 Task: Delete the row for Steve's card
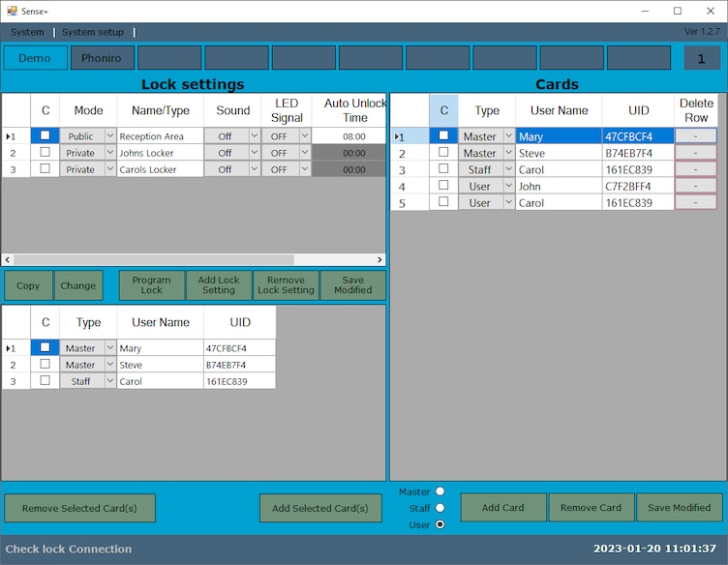pyautogui.click(x=695, y=153)
